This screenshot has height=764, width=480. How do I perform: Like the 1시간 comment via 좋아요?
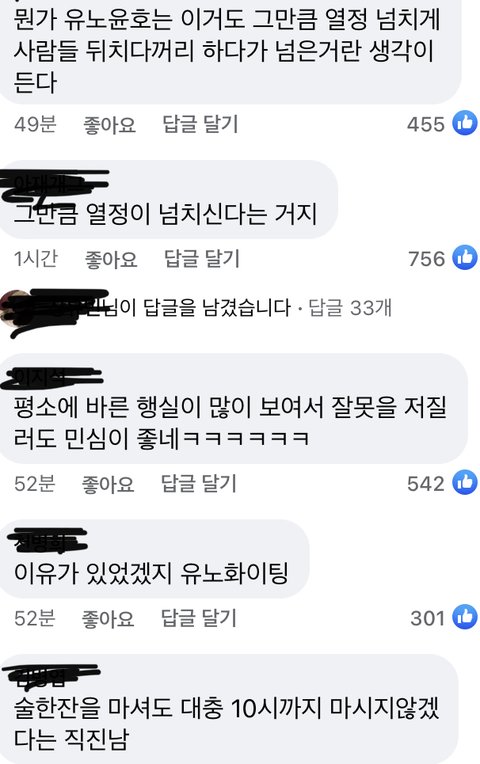111,259
